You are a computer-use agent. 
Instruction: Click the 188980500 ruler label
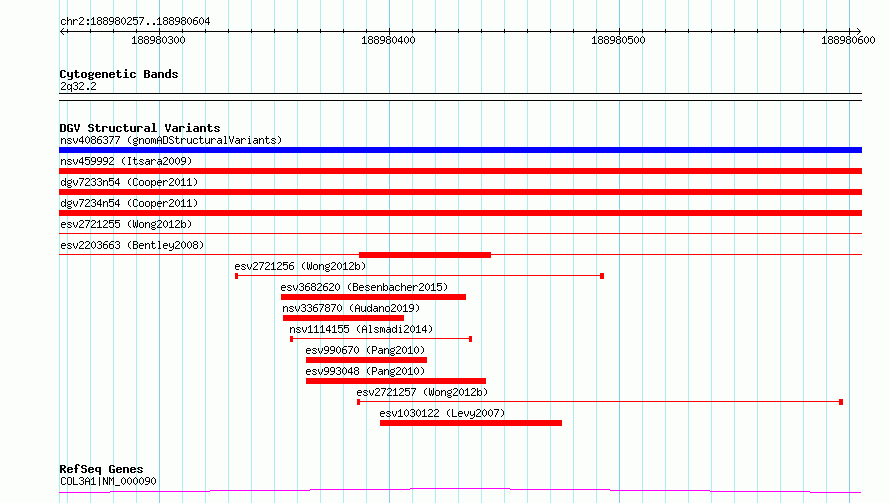[618, 40]
